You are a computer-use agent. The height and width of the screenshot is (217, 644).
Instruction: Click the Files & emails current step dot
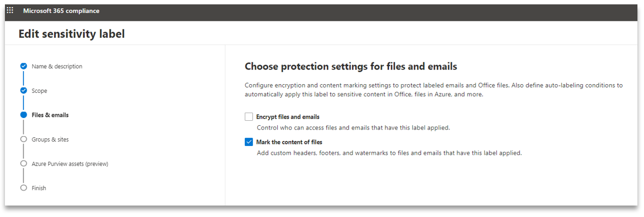coord(24,115)
